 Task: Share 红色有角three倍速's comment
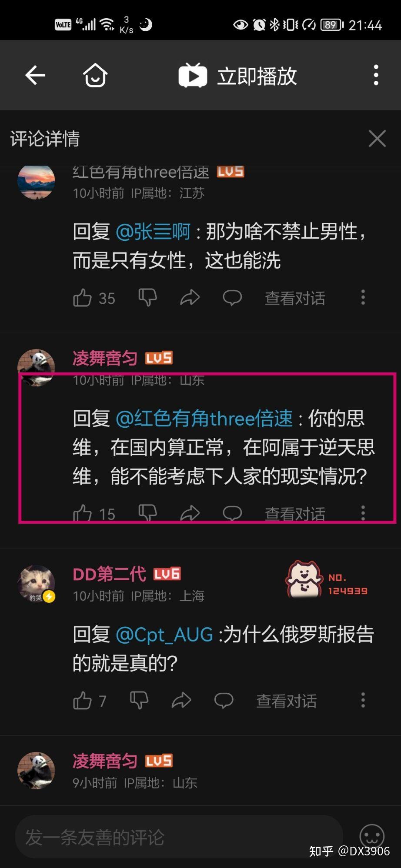coord(190,298)
